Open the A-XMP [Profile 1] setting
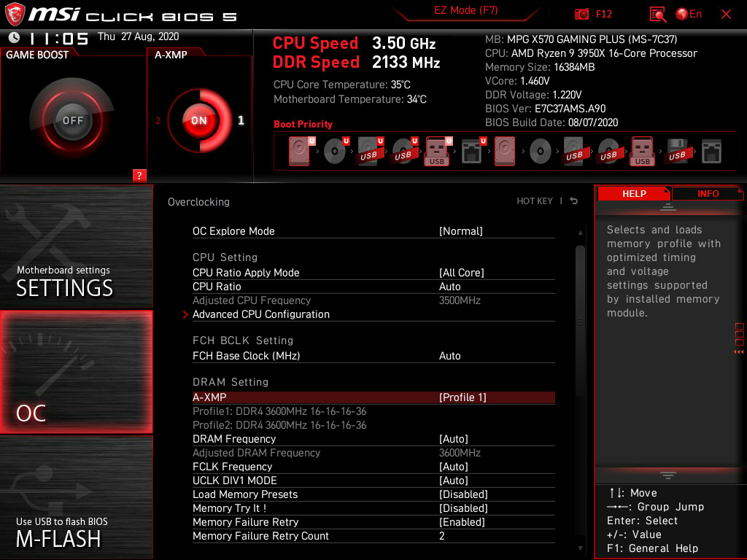 click(373, 397)
